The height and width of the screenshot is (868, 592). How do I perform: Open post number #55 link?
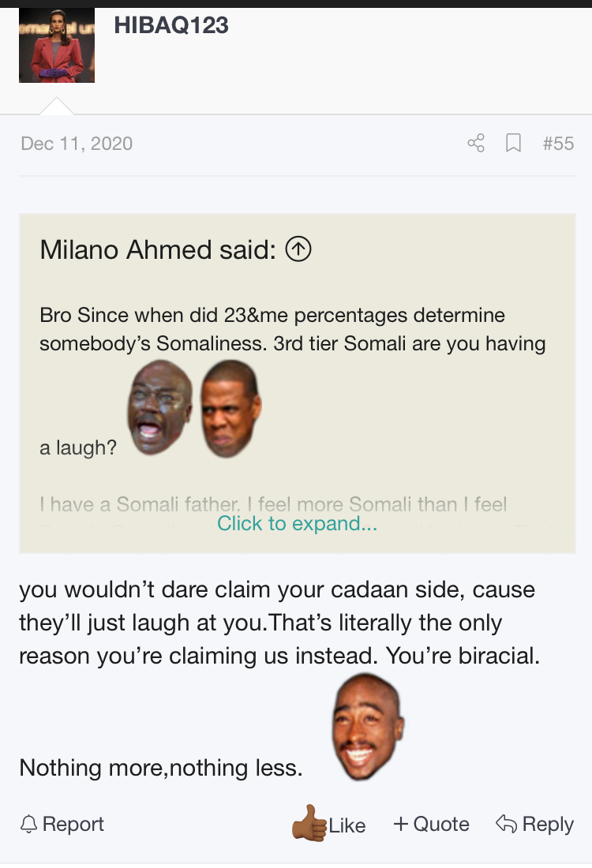(x=558, y=144)
